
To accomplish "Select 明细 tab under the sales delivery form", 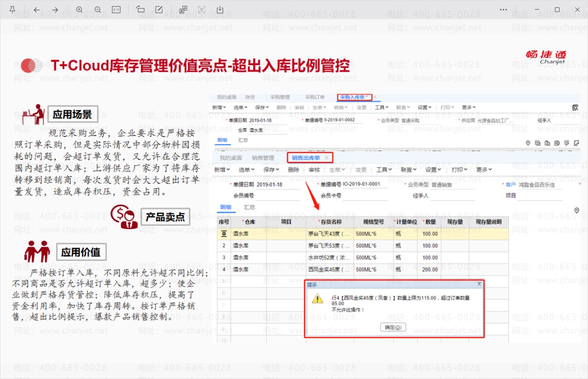I will [x=226, y=207].
